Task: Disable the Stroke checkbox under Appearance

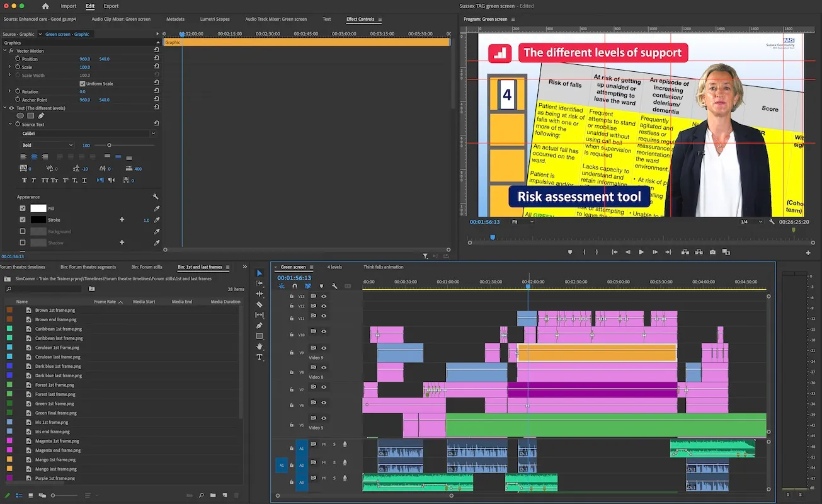Action: point(23,220)
